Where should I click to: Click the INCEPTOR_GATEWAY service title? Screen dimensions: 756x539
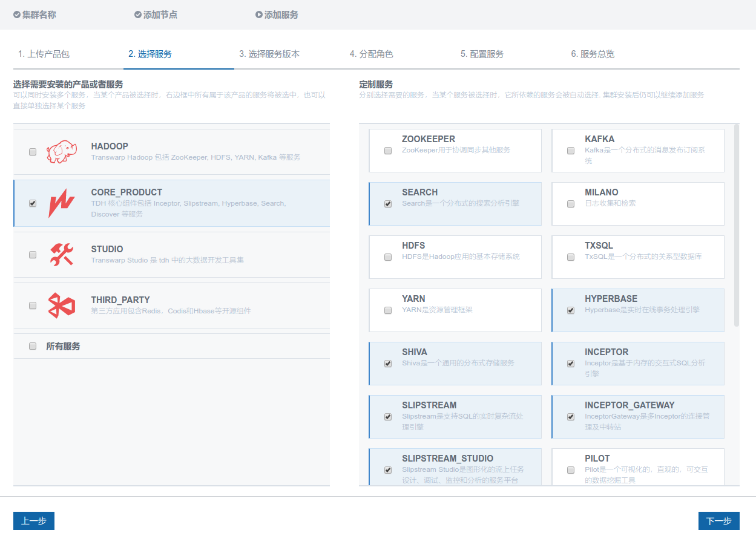[x=629, y=405]
